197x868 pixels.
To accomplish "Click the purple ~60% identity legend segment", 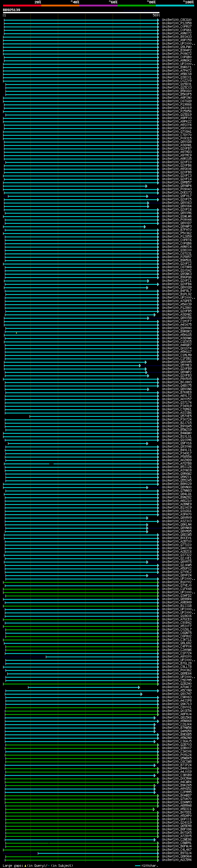I will point(99,6).
